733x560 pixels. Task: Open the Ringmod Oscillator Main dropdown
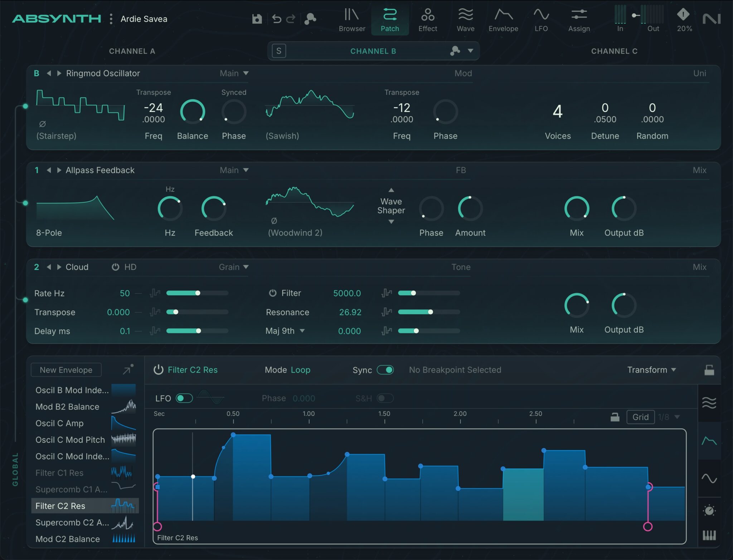coord(234,73)
